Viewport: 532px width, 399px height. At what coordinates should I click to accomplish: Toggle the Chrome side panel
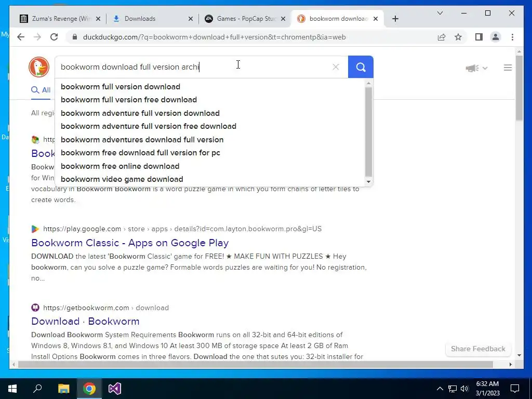tap(478, 37)
